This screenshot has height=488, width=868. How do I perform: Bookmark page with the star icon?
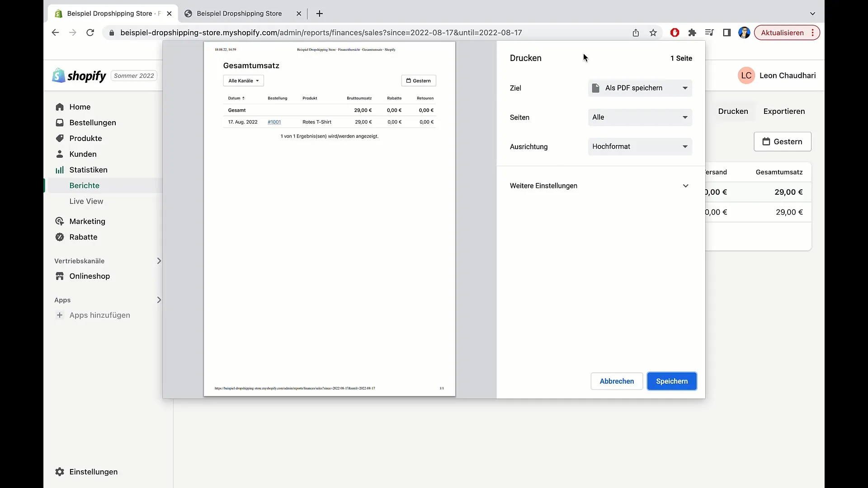653,33
